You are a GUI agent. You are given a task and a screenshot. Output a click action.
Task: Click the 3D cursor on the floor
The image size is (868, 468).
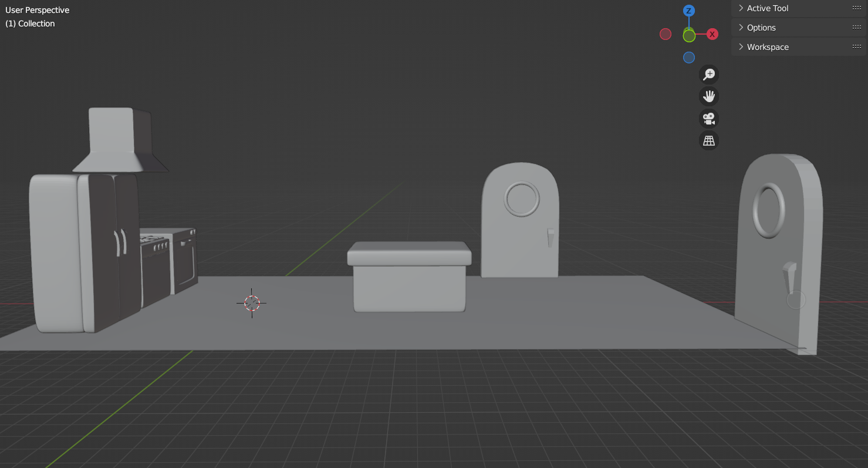(252, 303)
